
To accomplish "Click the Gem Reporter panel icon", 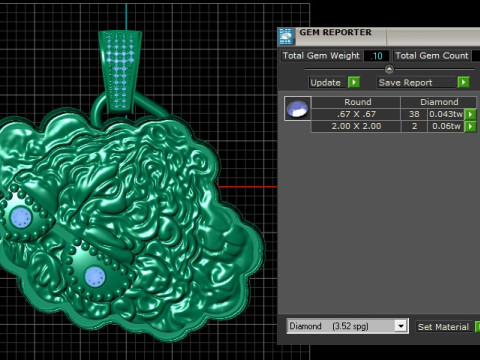I will tap(286, 37).
